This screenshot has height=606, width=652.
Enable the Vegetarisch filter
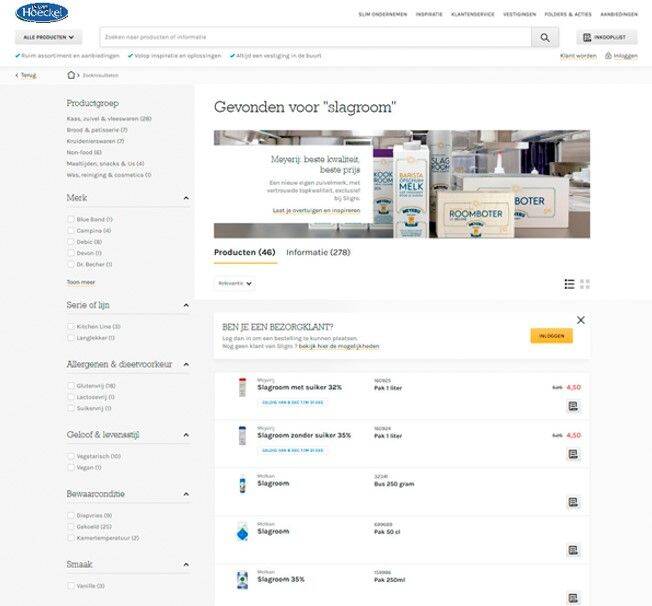coord(71,456)
